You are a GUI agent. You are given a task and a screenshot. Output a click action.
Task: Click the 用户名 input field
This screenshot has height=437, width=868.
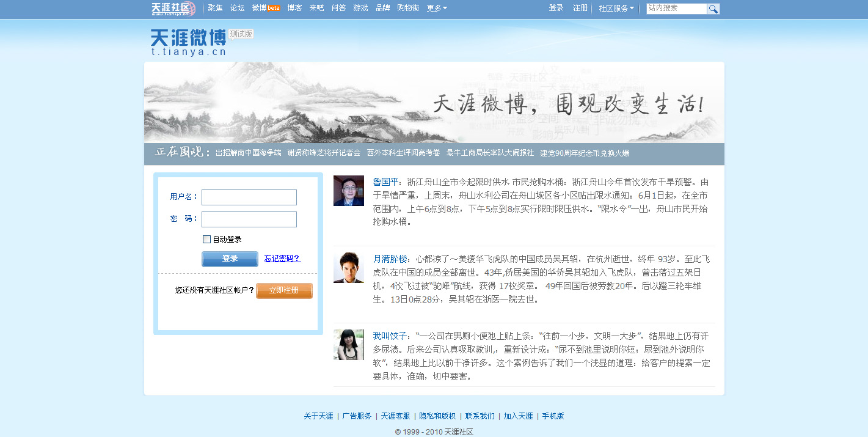tap(249, 197)
